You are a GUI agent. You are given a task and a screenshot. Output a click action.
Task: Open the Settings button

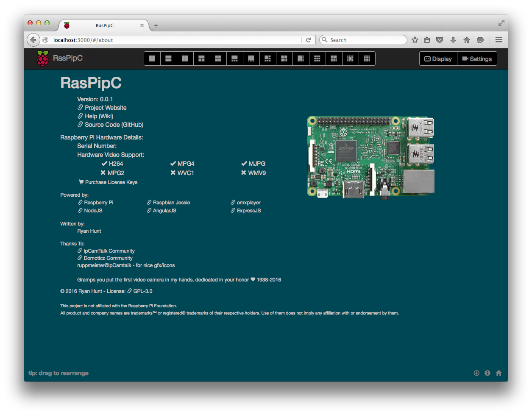click(477, 59)
